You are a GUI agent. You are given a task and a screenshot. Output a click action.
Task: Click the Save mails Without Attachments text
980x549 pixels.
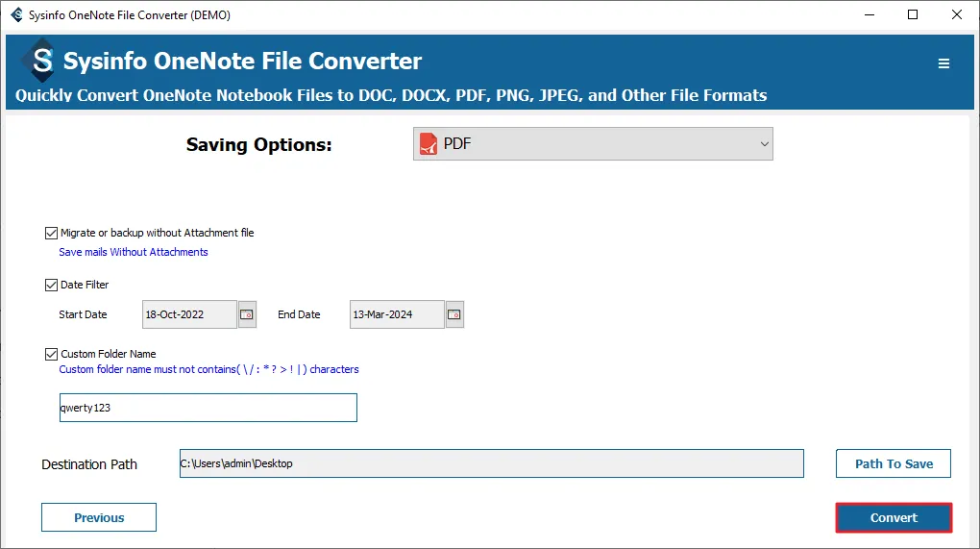click(134, 252)
